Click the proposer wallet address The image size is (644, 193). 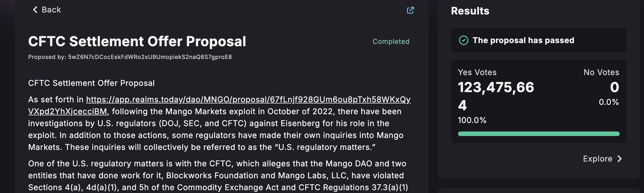[x=150, y=57]
